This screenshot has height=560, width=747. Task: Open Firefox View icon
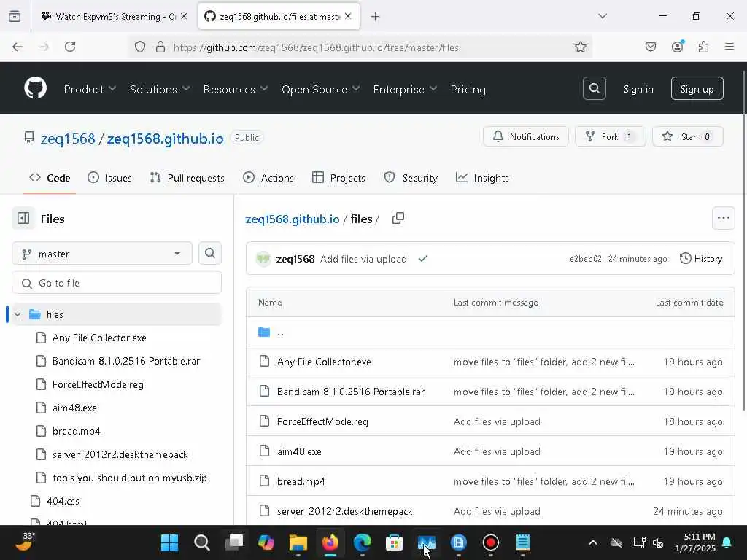[x=15, y=17]
